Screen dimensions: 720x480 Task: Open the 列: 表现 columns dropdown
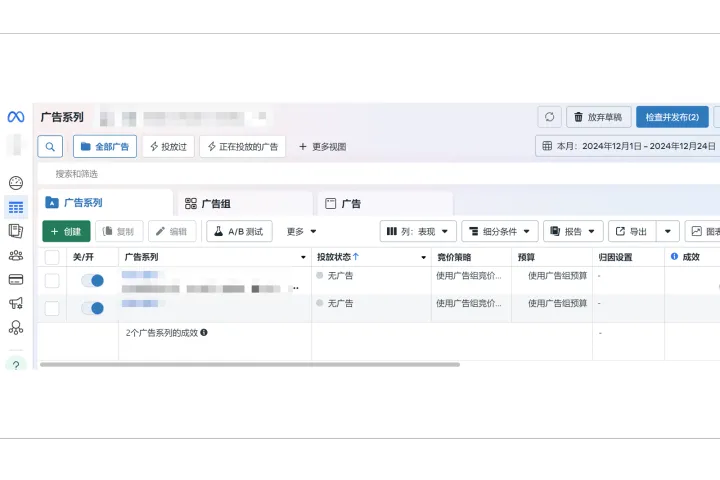click(418, 231)
